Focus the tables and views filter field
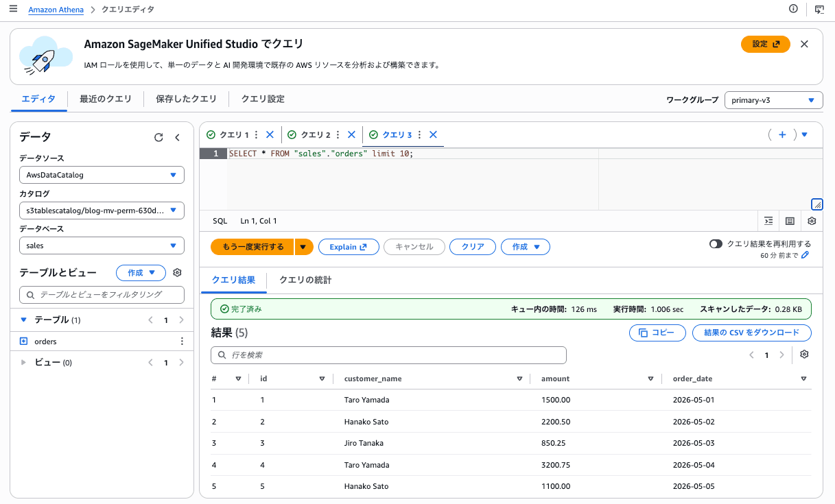 pyautogui.click(x=102, y=294)
